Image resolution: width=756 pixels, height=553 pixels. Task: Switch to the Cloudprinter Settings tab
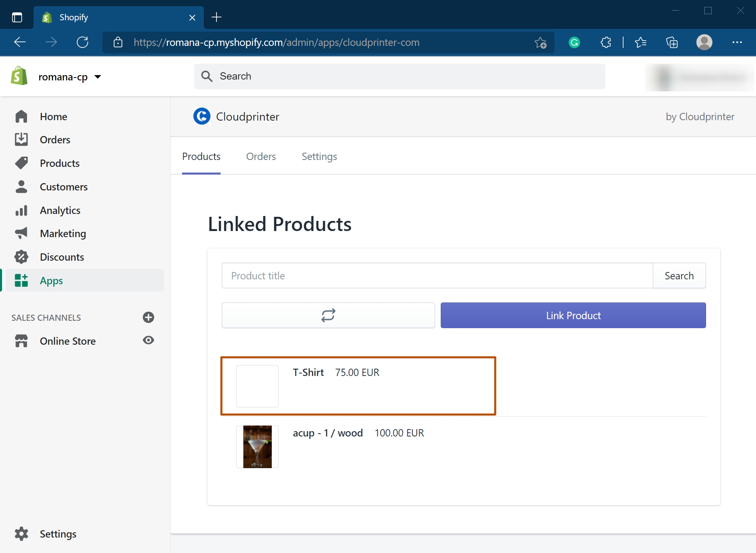(319, 157)
